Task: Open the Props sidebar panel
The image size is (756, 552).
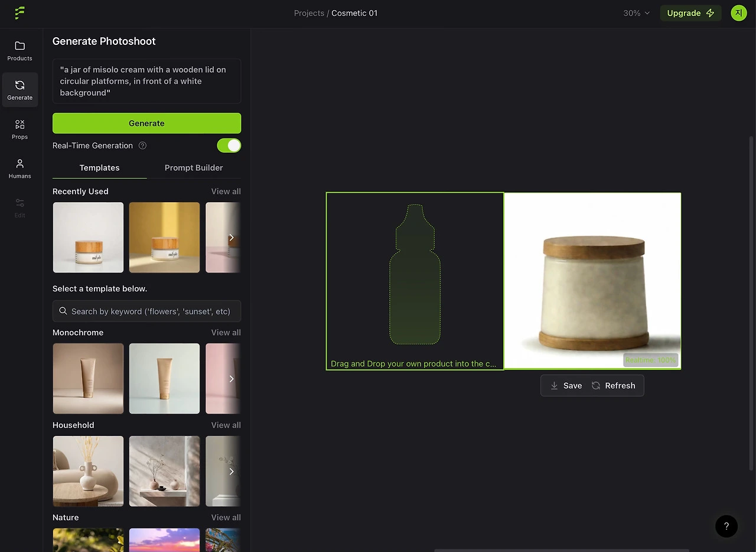Action: coord(20,129)
